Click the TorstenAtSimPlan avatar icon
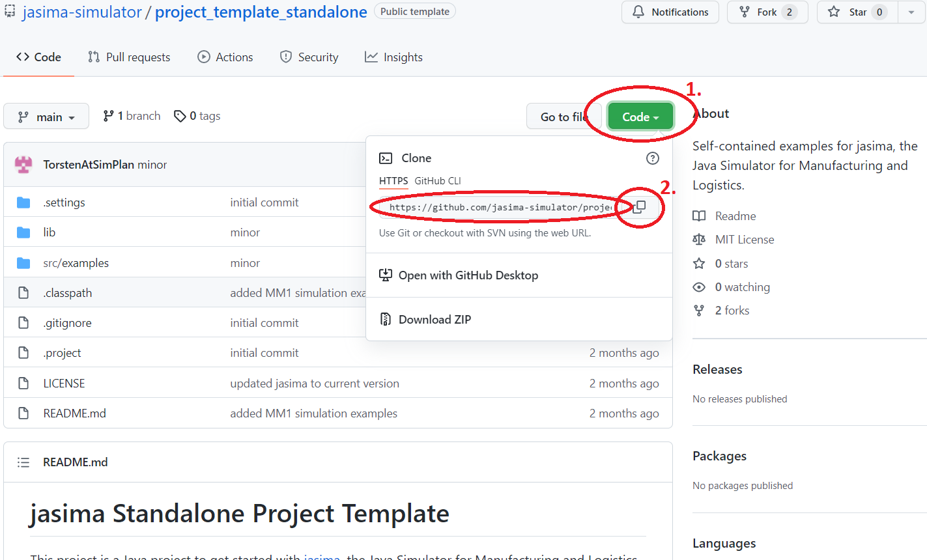Screen dimensions: 927x560 pos(23,165)
